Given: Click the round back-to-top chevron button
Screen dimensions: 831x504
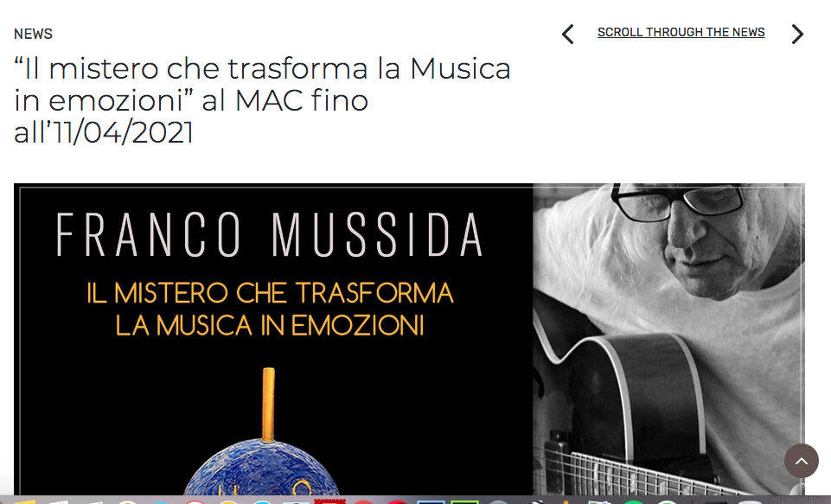Looking at the screenshot, I should click(x=802, y=461).
